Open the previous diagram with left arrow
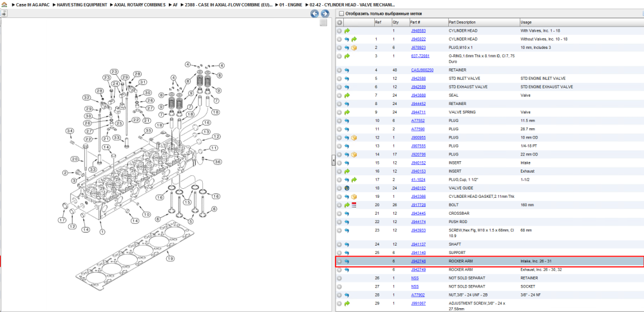Viewport: 644px width, 312px height. 314,14
